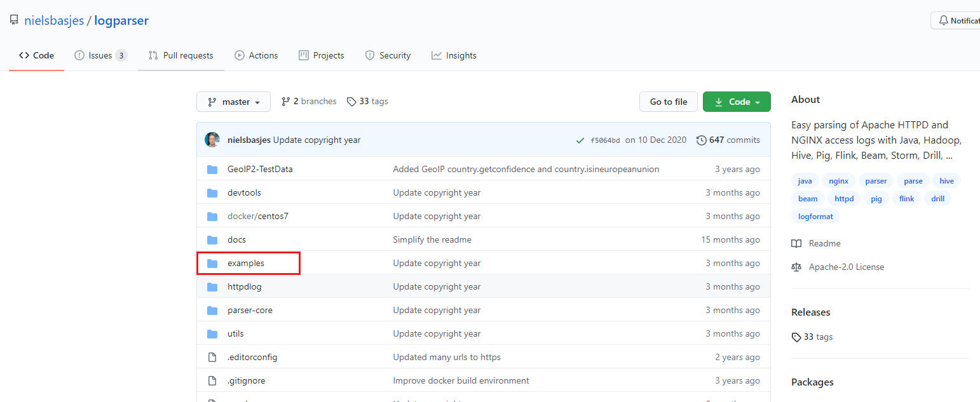Screen dimensions: 980x402
Task: Click the Readme book icon
Action: pyautogui.click(x=796, y=243)
